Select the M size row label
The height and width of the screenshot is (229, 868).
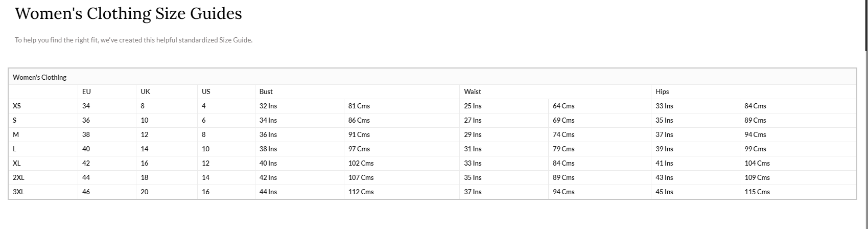coord(16,134)
